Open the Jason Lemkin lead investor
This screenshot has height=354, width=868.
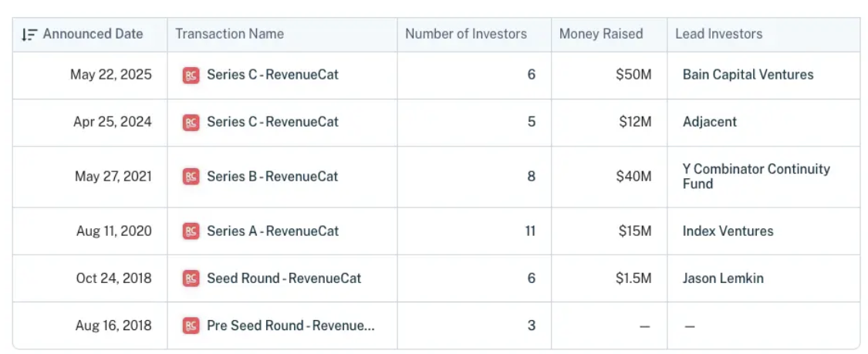click(723, 278)
